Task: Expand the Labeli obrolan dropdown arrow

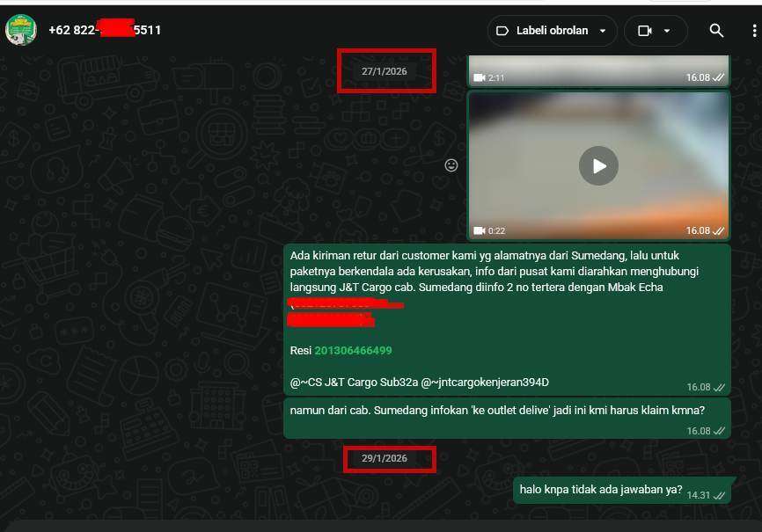Action: point(603,31)
